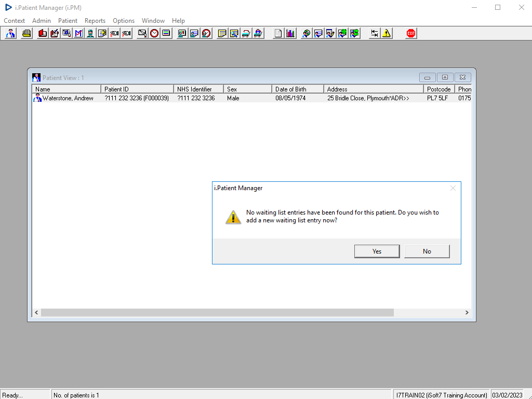The width and height of the screenshot is (532, 399).
Task: Click No in the dialog
Action: (427, 251)
